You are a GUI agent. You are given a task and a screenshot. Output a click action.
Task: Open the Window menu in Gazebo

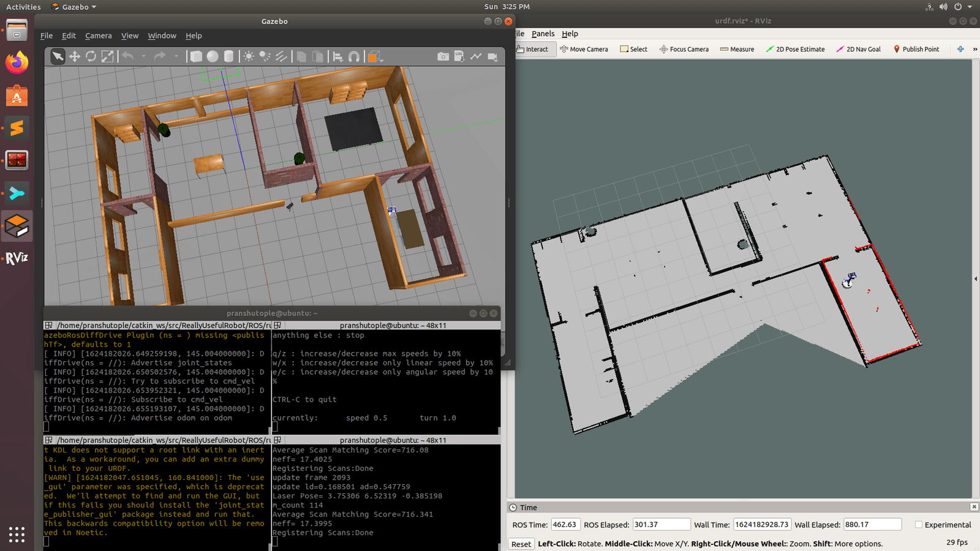[162, 36]
